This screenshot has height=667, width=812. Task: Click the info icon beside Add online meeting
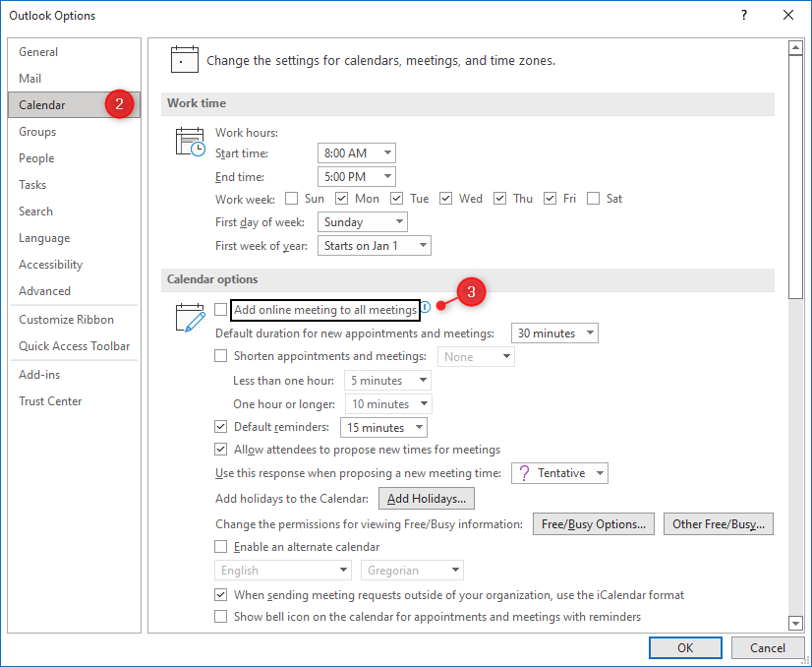[425, 307]
